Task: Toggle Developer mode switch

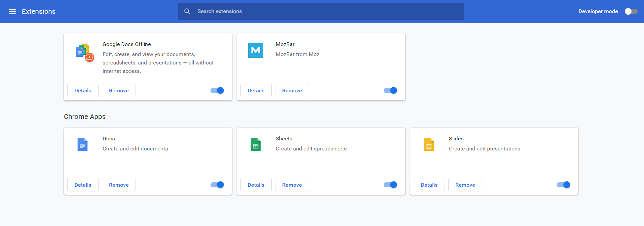Action: (x=631, y=11)
